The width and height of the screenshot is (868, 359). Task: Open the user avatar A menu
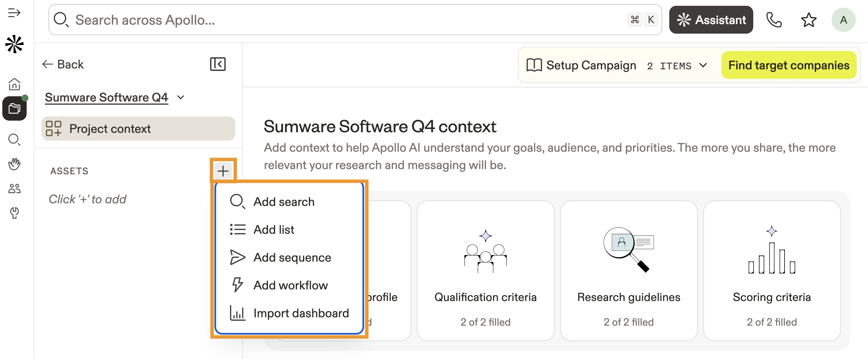click(x=843, y=20)
